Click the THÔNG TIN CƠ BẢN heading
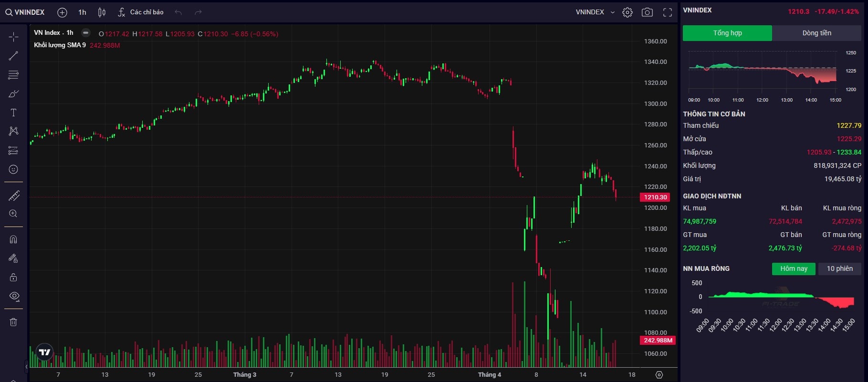This screenshot has width=868, height=382. click(x=714, y=114)
